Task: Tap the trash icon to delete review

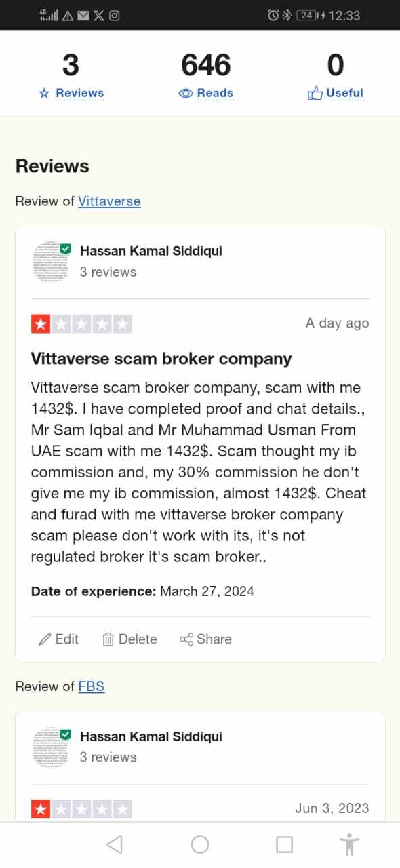Action: (108, 639)
